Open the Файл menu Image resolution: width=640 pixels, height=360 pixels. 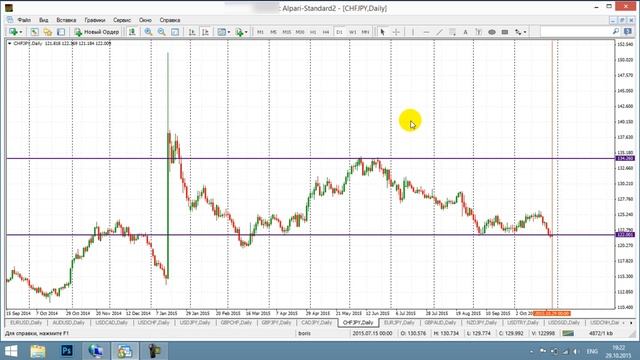coord(24,20)
